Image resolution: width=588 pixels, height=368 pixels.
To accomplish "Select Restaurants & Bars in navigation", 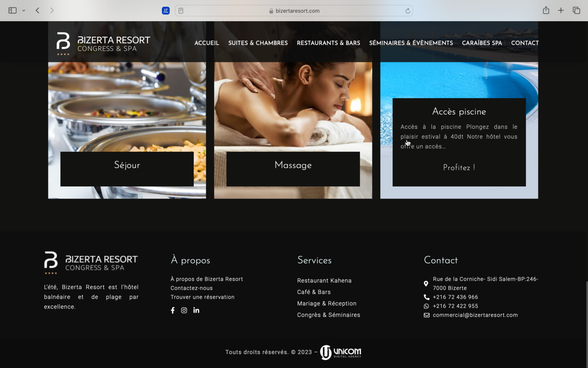I will [x=328, y=43].
